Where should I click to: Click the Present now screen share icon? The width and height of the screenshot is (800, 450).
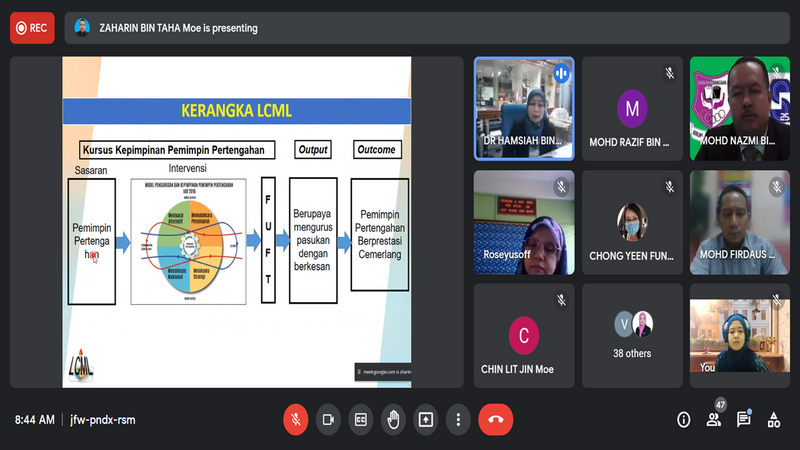click(x=426, y=420)
